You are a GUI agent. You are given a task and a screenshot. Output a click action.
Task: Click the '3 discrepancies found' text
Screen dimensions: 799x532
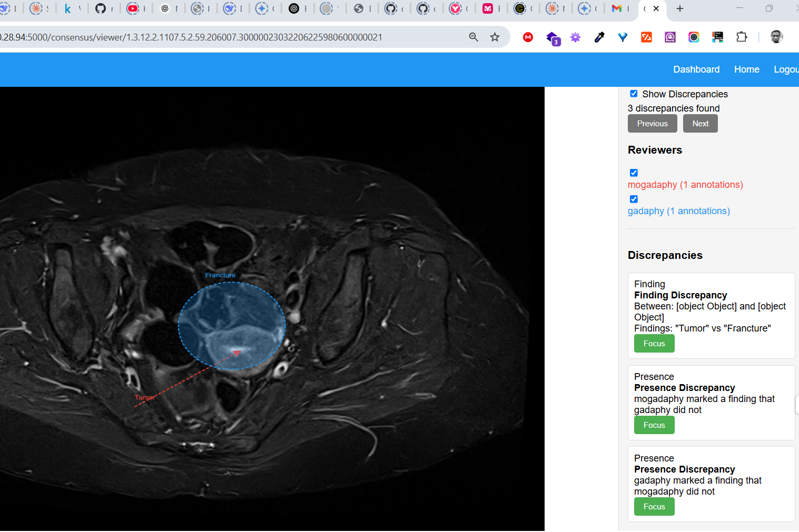(x=674, y=108)
